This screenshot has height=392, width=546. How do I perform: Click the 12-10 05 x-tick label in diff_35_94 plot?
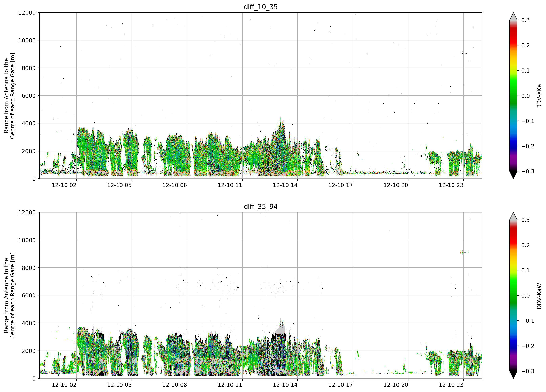coord(120,385)
